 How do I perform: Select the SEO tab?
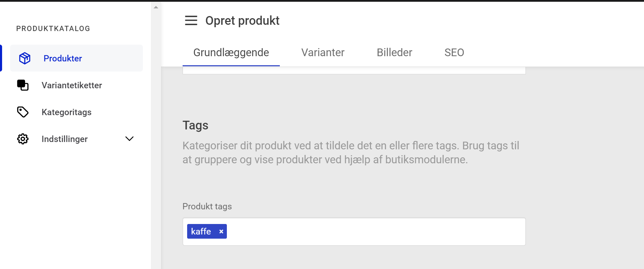click(454, 53)
